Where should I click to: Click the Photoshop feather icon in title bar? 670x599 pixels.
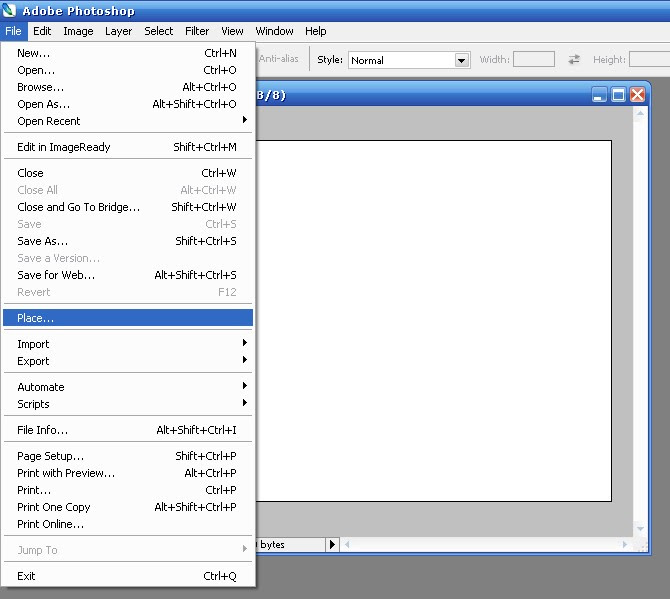(9, 10)
